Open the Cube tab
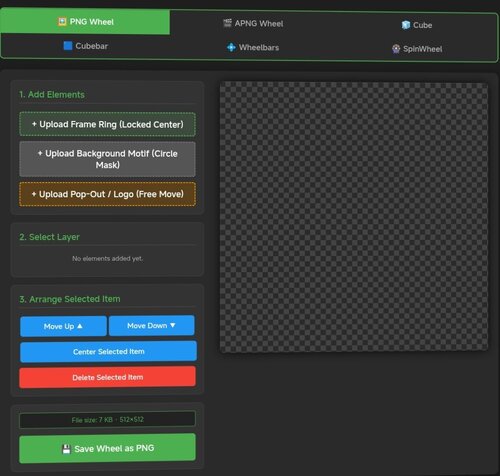The height and width of the screenshot is (476, 500). [x=417, y=25]
